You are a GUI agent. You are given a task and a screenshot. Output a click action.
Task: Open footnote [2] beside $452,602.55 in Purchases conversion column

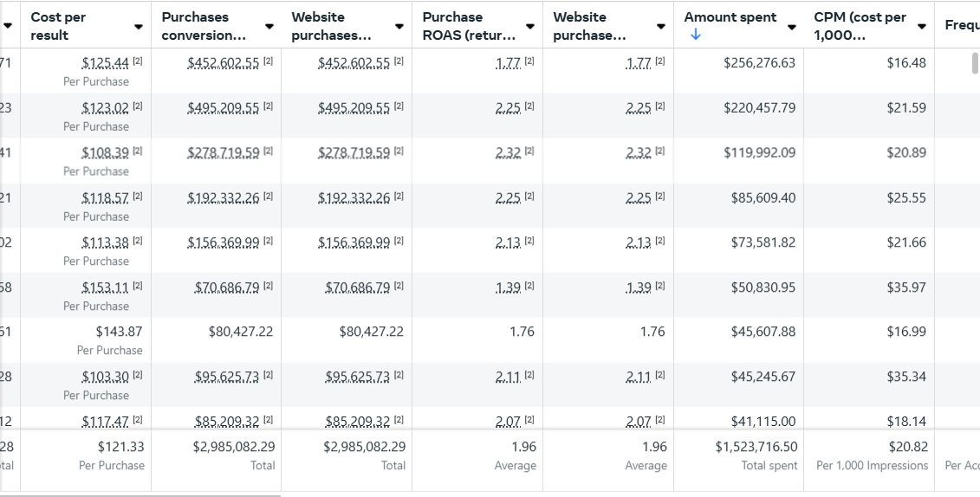(268, 61)
